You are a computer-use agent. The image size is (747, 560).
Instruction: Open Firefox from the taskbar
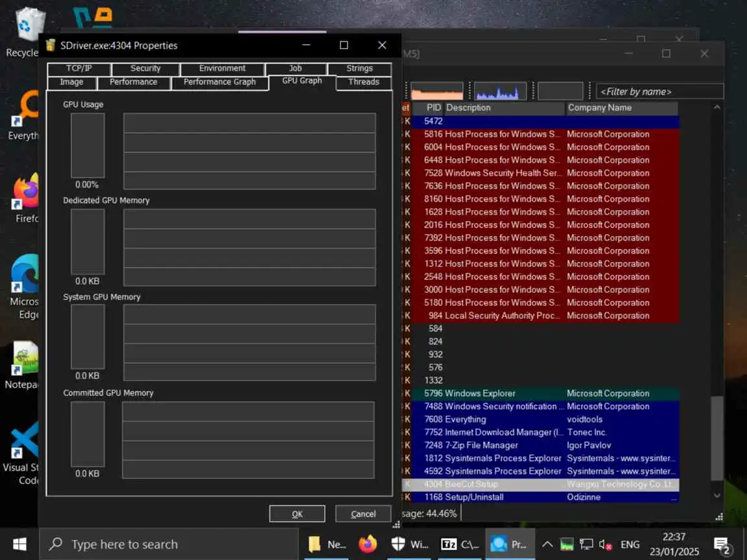(367, 544)
